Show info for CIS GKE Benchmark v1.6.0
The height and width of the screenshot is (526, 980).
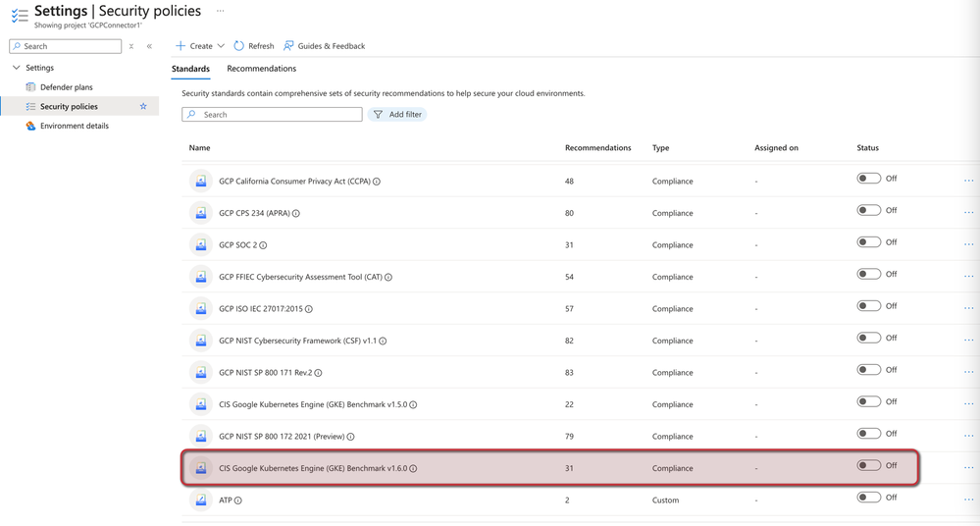pos(413,468)
